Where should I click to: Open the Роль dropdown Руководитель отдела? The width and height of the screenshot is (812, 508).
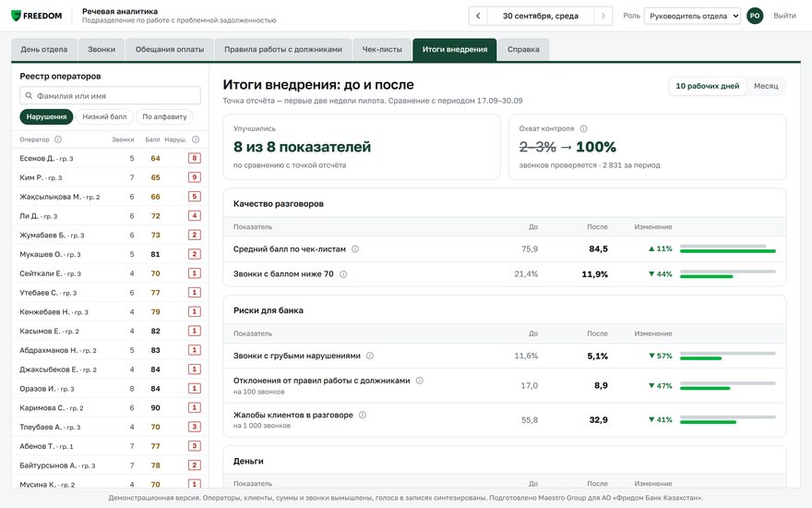tap(692, 16)
